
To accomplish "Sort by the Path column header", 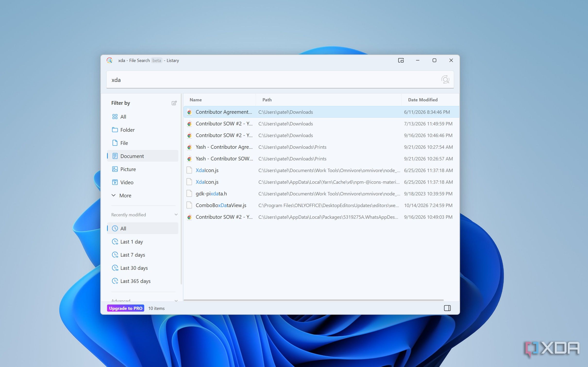I will (267, 100).
